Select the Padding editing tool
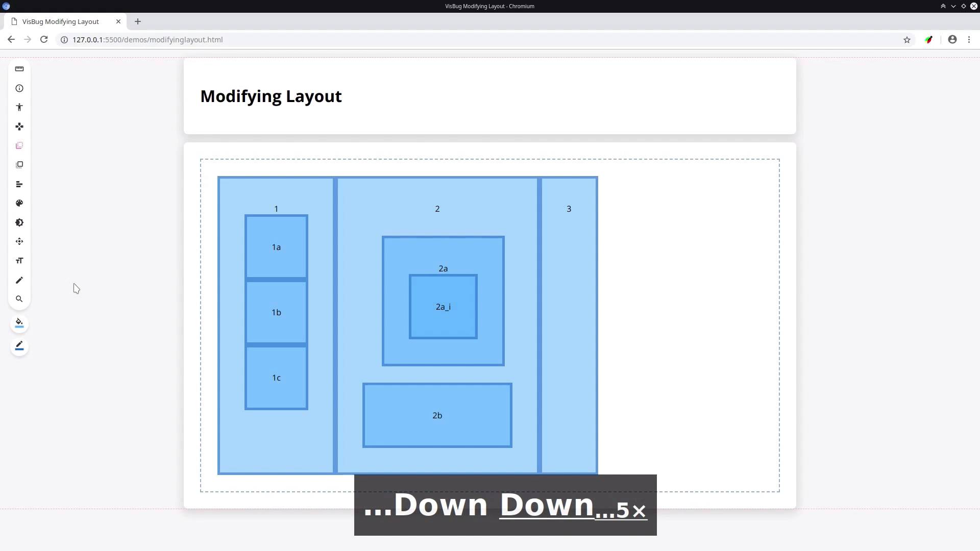The width and height of the screenshot is (980, 551). [x=19, y=165]
